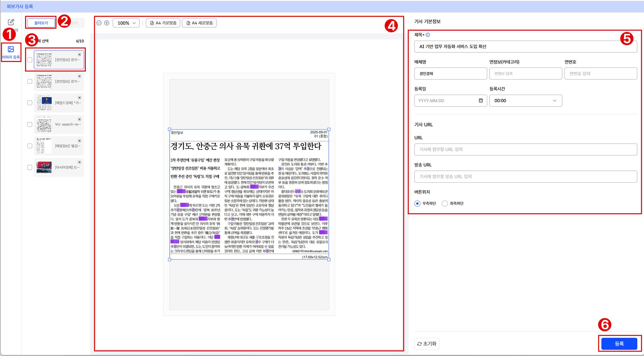The height and width of the screenshot is (356, 644).
Task: Click the blue 등록 button
Action: coord(619,344)
